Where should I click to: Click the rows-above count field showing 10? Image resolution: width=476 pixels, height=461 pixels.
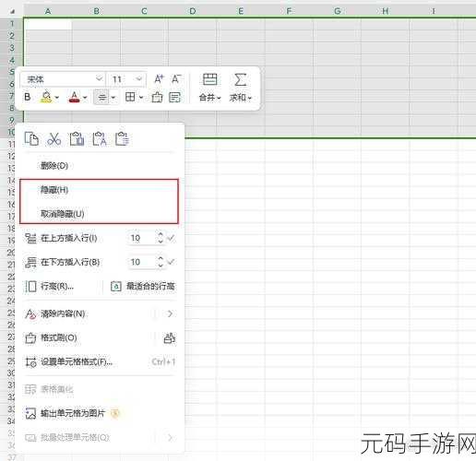tap(142, 238)
